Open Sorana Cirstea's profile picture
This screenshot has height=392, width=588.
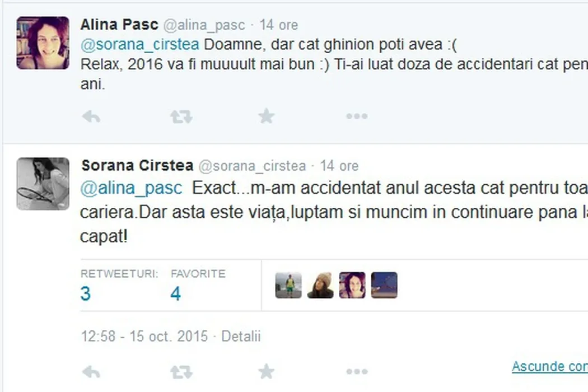click(43, 184)
